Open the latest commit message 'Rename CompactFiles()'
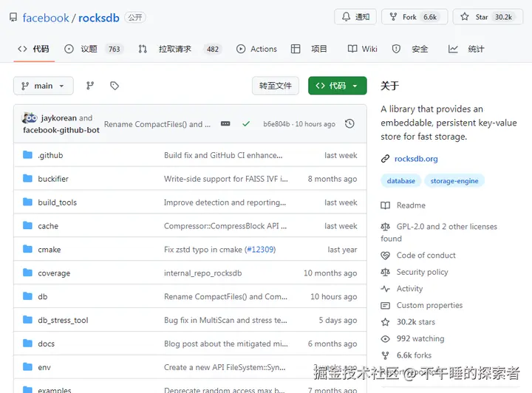Image resolution: width=532 pixels, height=393 pixels. click(x=157, y=124)
